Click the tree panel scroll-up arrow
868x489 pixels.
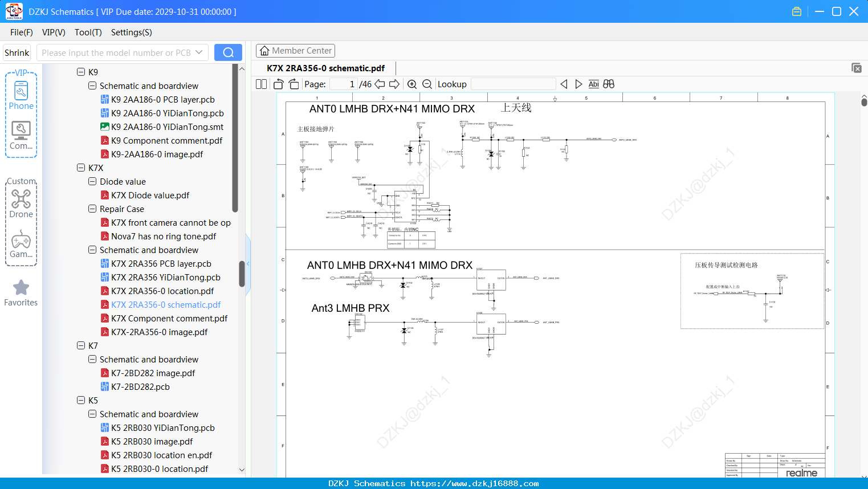pyautogui.click(x=242, y=69)
